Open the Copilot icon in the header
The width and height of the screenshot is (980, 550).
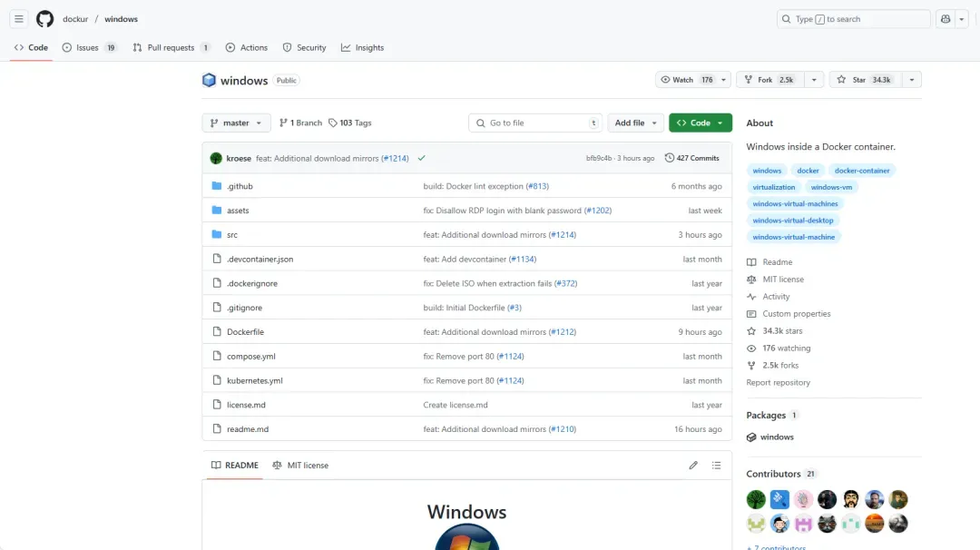pyautogui.click(x=946, y=19)
